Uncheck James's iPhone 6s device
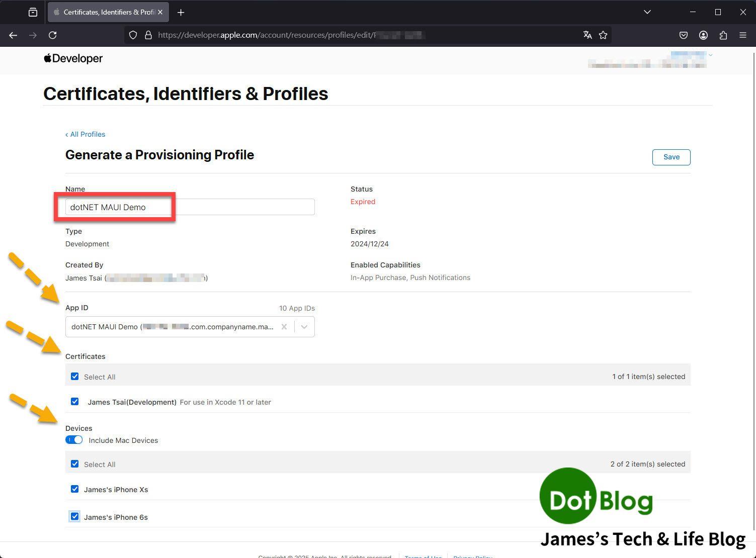Screen dimensions: 756x558 click(x=75, y=516)
